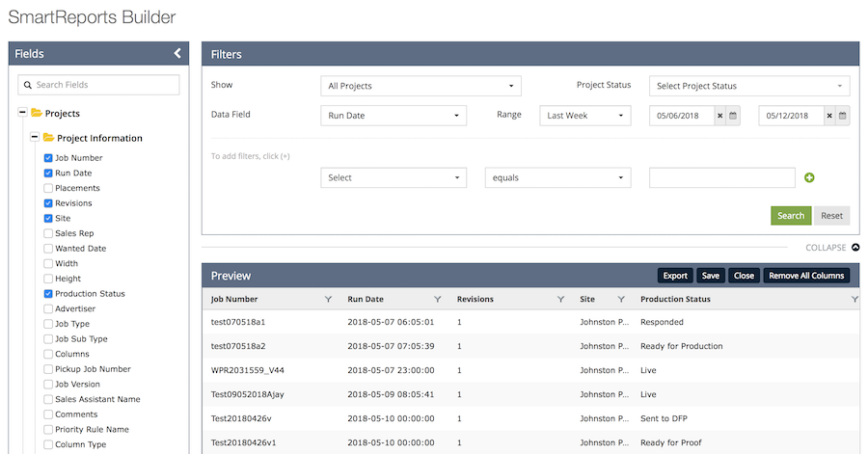868x454 pixels.
Task: Click the Responded status cell
Action: (662, 322)
